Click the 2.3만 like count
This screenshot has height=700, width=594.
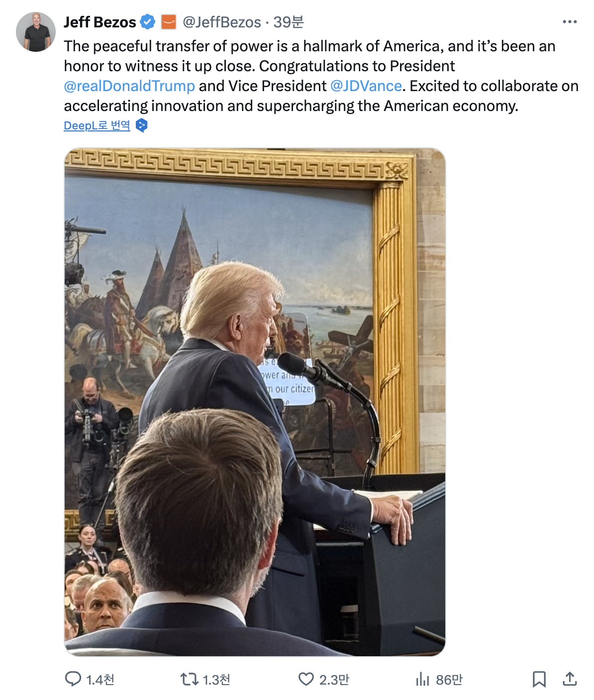(334, 680)
